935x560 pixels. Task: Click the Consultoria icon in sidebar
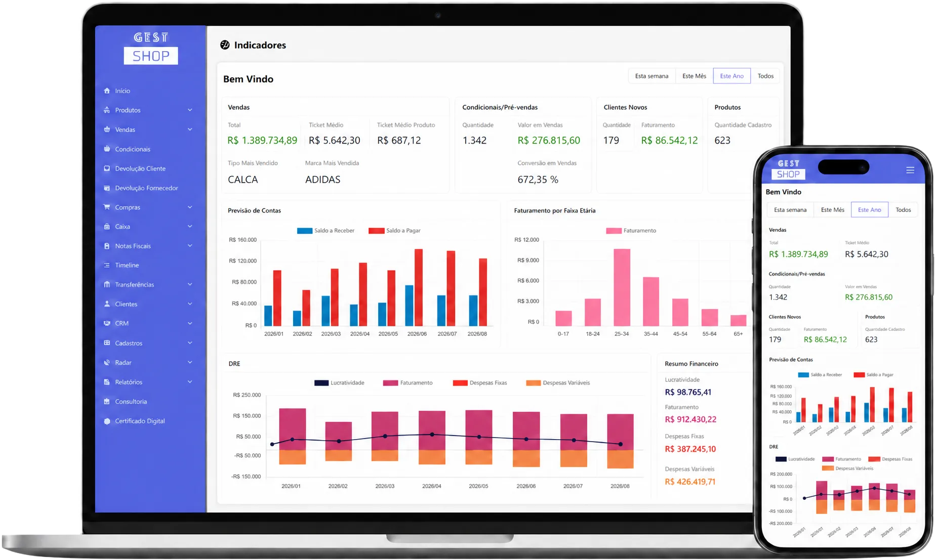coord(107,401)
